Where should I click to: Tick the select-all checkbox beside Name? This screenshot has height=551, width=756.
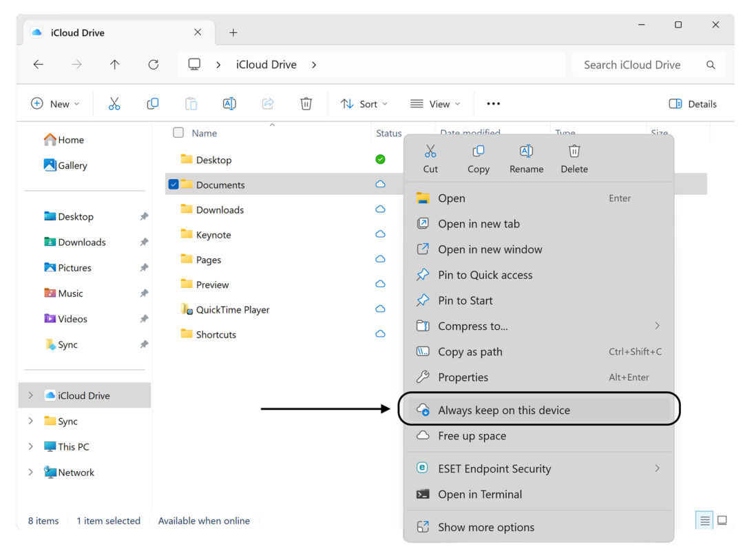click(178, 133)
